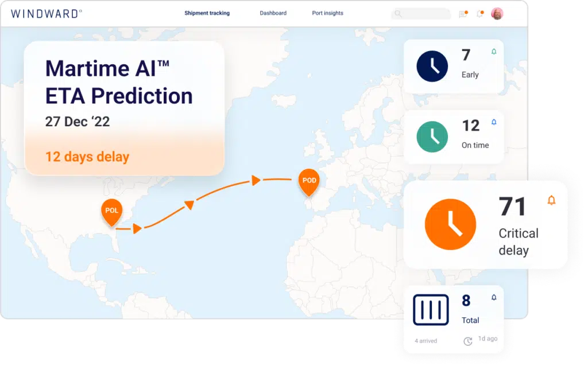Click the orange Critical delay clock icon

tap(450, 224)
